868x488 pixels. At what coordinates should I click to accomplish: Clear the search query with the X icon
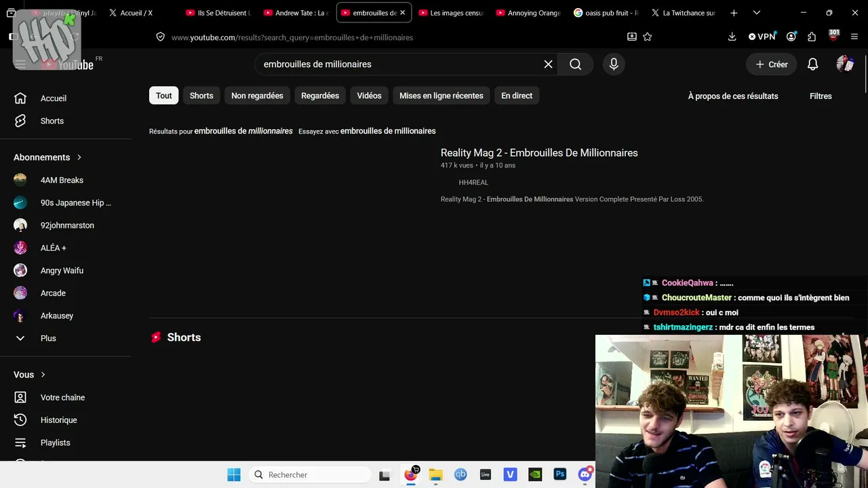pyautogui.click(x=548, y=64)
